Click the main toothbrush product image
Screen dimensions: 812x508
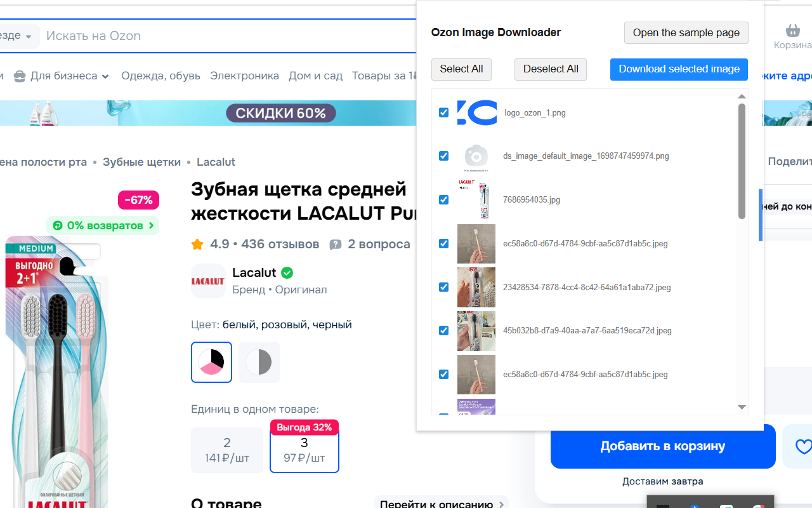(x=57, y=371)
